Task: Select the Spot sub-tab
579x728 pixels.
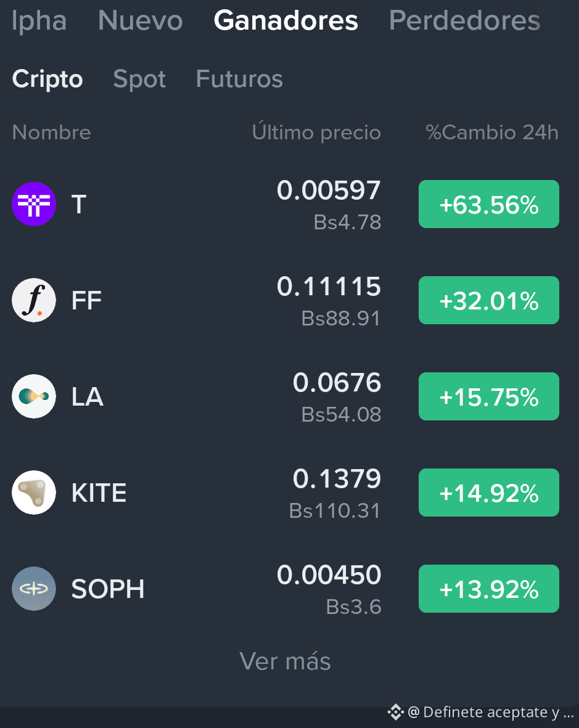Action: pyautogui.click(x=139, y=79)
